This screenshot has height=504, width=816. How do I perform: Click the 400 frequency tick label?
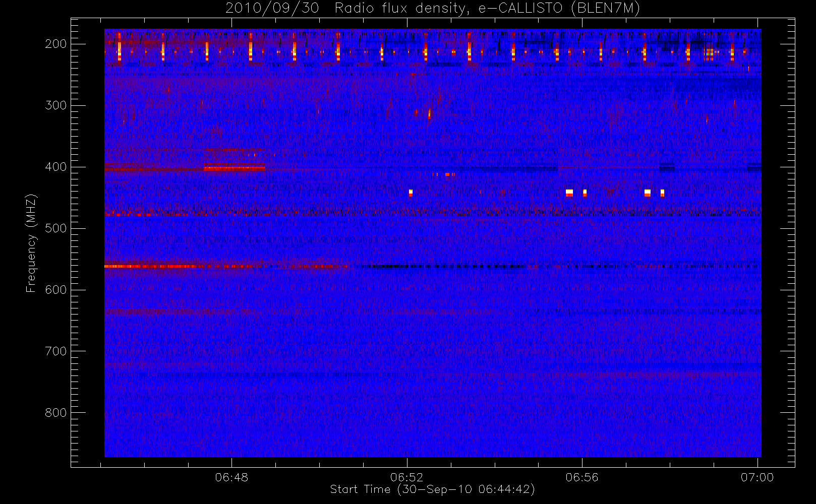pyautogui.click(x=56, y=167)
